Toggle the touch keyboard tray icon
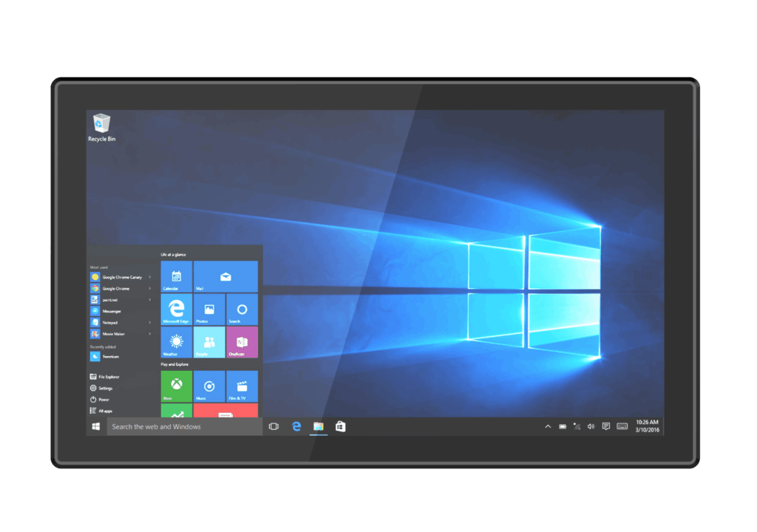This screenshot has height=532, width=757. pos(622,426)
